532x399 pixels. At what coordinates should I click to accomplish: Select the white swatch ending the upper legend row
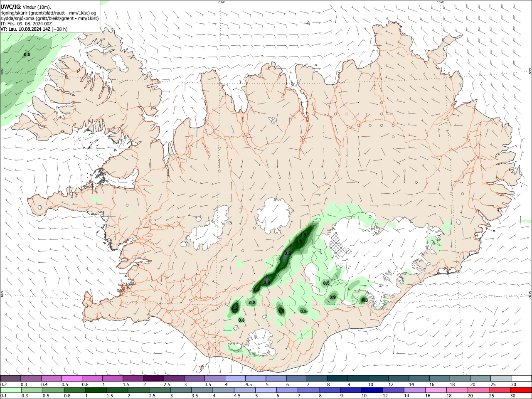[x=522, y=378]
